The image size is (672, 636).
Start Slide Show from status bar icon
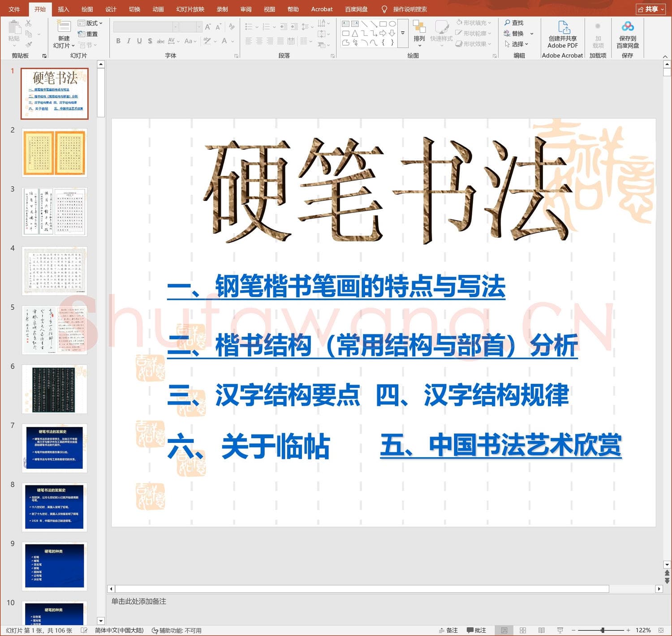tap(560, 630)
